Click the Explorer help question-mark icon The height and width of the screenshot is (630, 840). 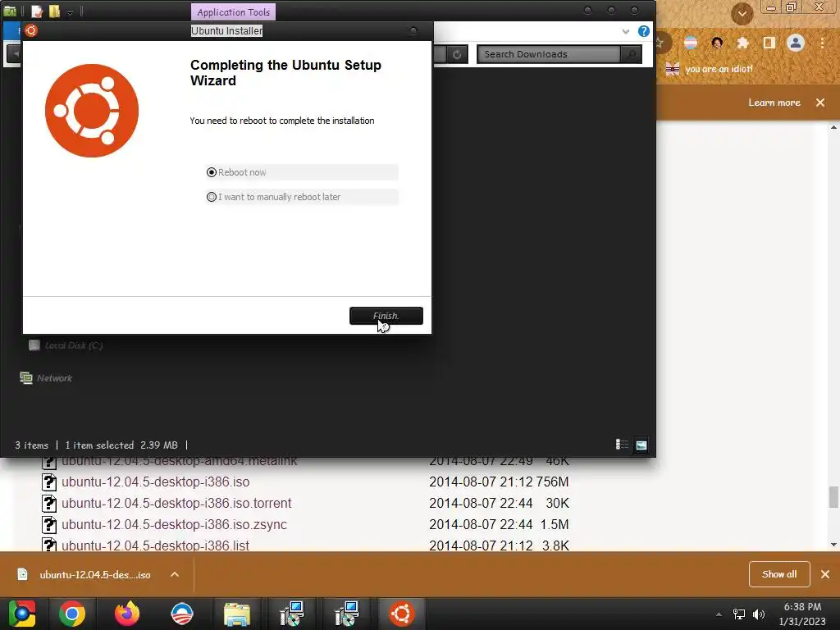[x=643, y=31]
